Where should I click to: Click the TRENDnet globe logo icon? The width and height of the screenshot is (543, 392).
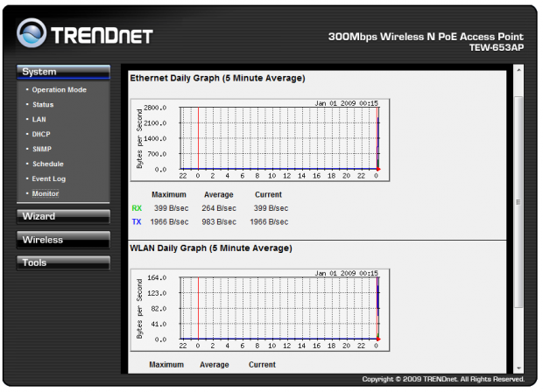32,33
